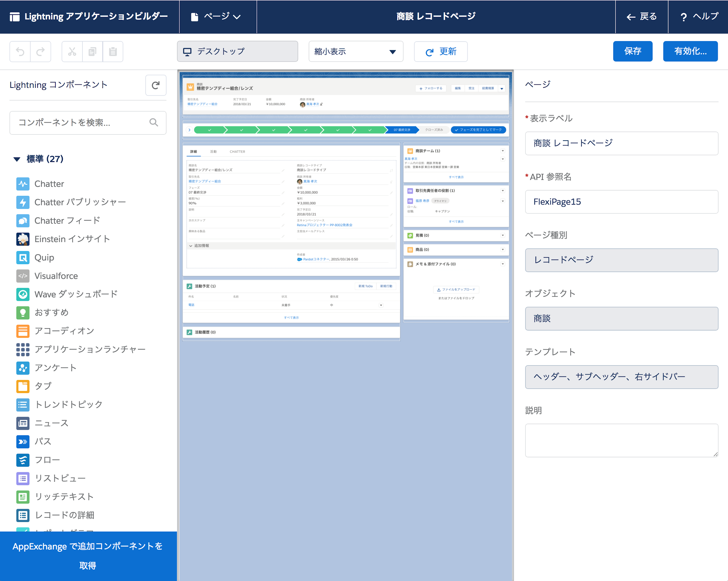
Task: Collapse the 標準 (27) component section
Action: click(17, 159)
